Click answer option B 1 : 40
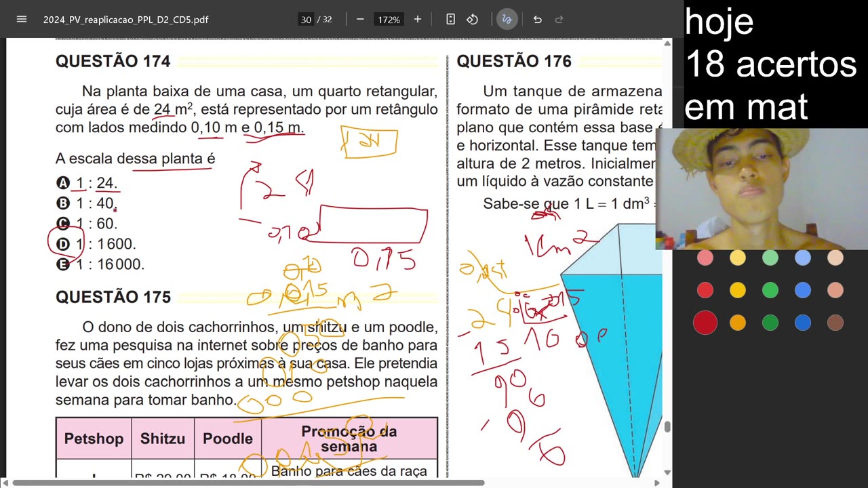This screenshot has height=488, width=868. [x=87, y=203]
